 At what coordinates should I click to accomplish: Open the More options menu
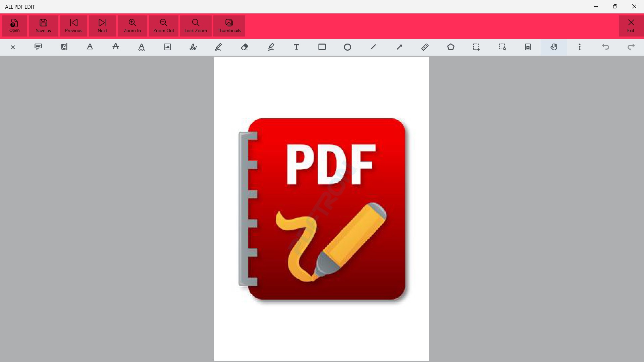[580, 47]
